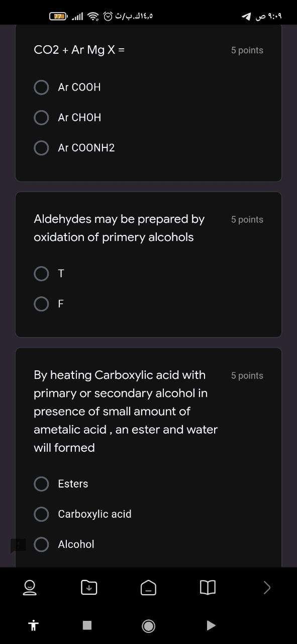Select the "Alcohol" answer option

tap(42, 544)
